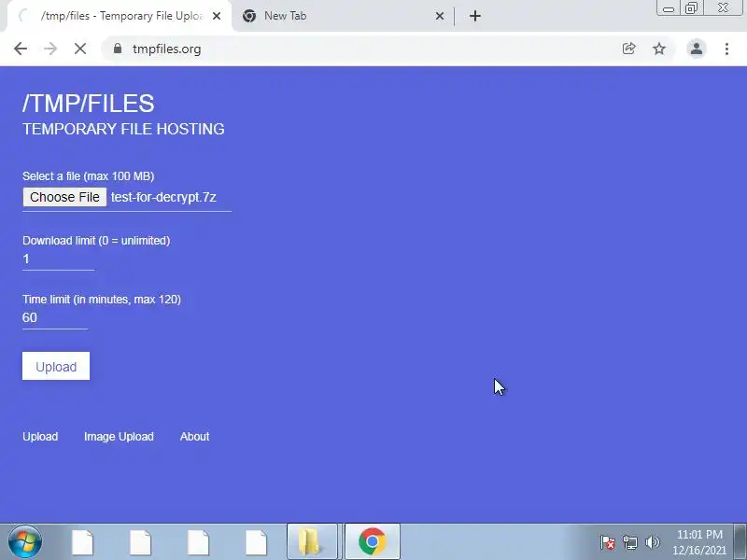The width and height of the screenshot is (747, 560).
Task: Click the Time limit field
Action: [55, 318]
